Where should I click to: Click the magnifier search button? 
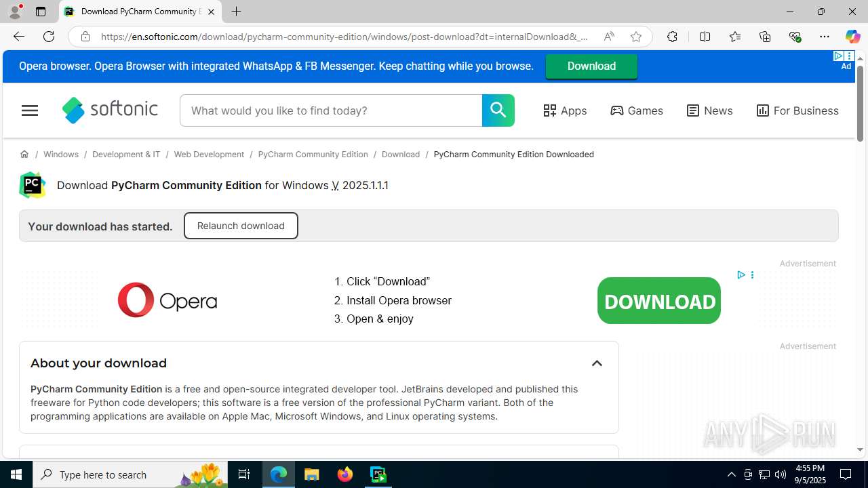click(498, 110)
